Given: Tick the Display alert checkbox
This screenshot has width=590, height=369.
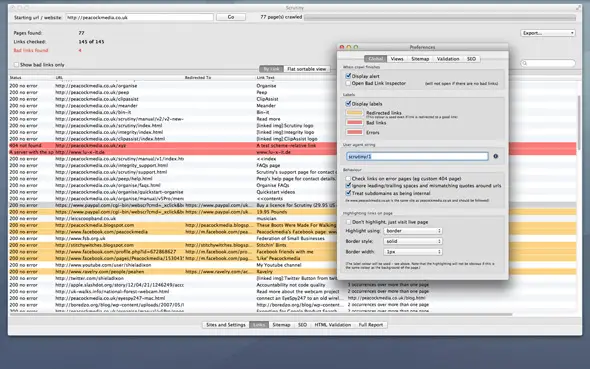Looking at the screenshot, I should click(x=348, y=76).
